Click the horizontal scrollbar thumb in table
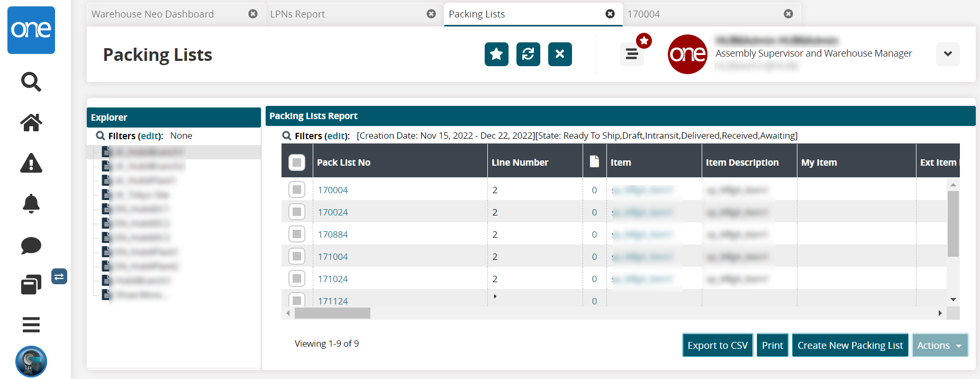This screenshot has height=379, width=980. pos(332,313)
